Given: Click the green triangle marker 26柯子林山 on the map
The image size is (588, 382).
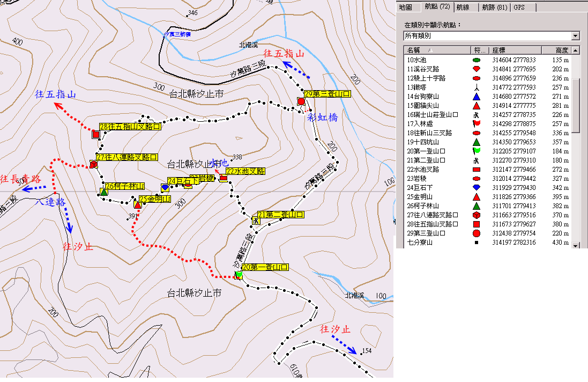Looking at the screenshot, I should (104, 192).
